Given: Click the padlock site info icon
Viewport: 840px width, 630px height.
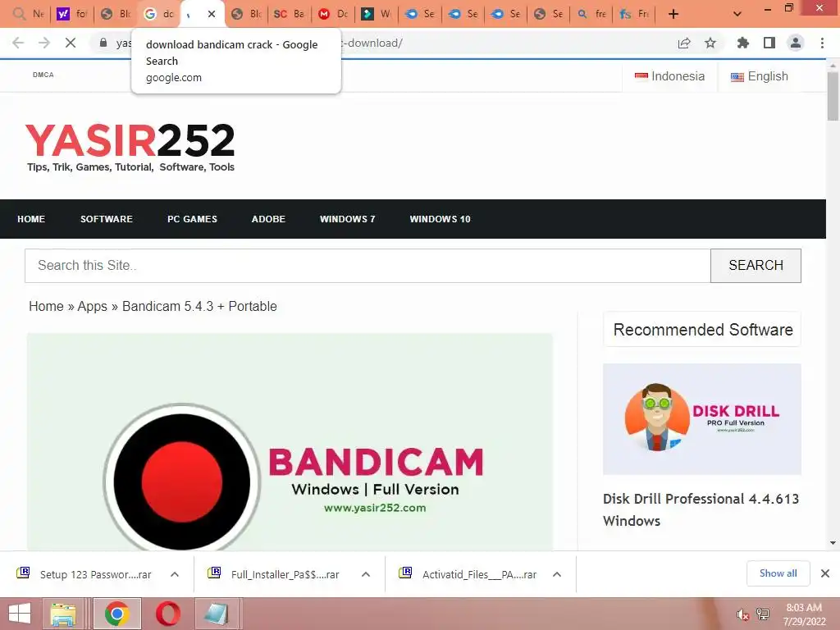Looking at the screenshot, I should coord(103,43).
